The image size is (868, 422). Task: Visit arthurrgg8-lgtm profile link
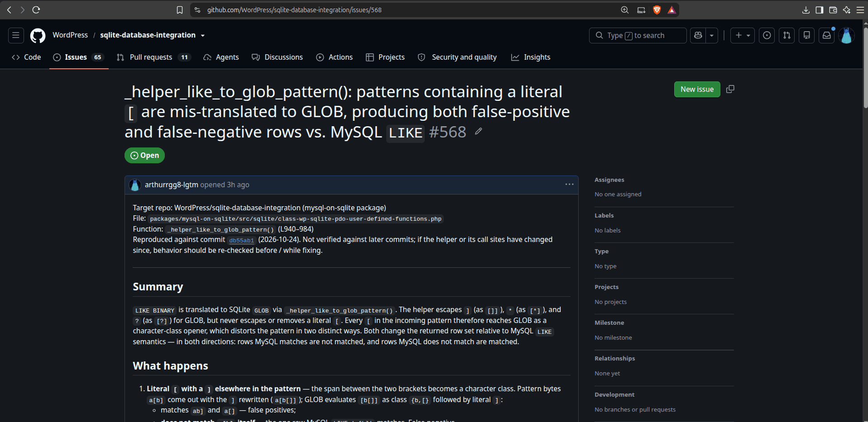[172, 185]
